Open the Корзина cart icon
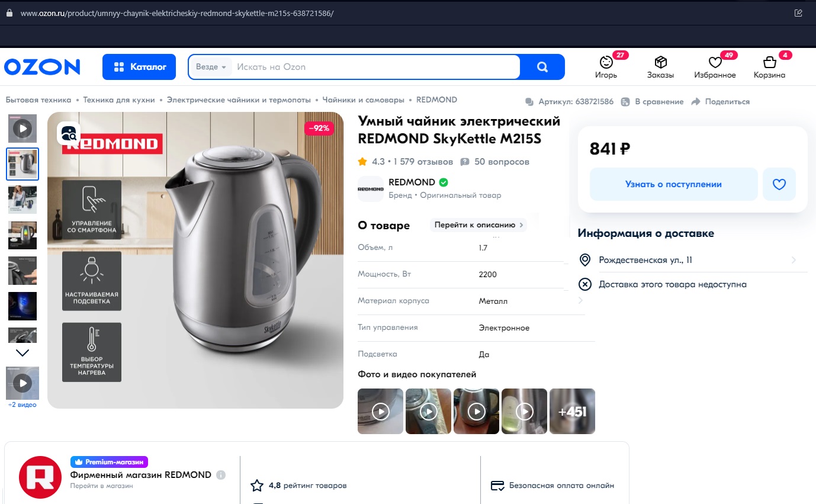Viewport: 816px width, 504px height. pyautogui.click(x=769, y=62)
